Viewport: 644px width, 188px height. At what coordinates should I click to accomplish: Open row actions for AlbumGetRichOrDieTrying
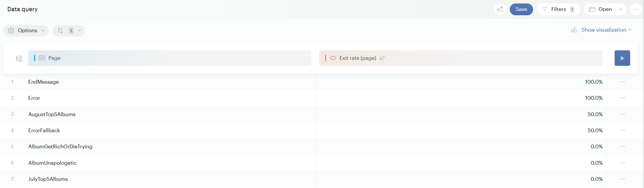click(x=622, y=147)
